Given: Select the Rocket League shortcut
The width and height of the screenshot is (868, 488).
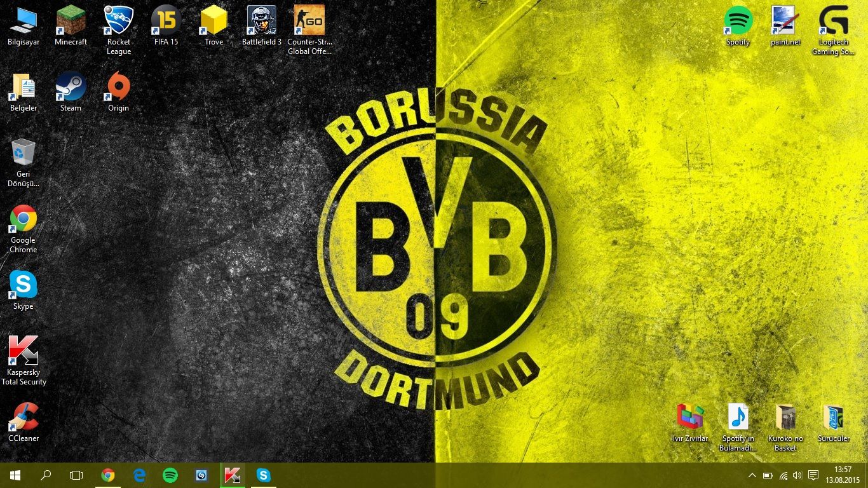Looking at the screenshot, I should pyautogui.click(x=118, y=30).
